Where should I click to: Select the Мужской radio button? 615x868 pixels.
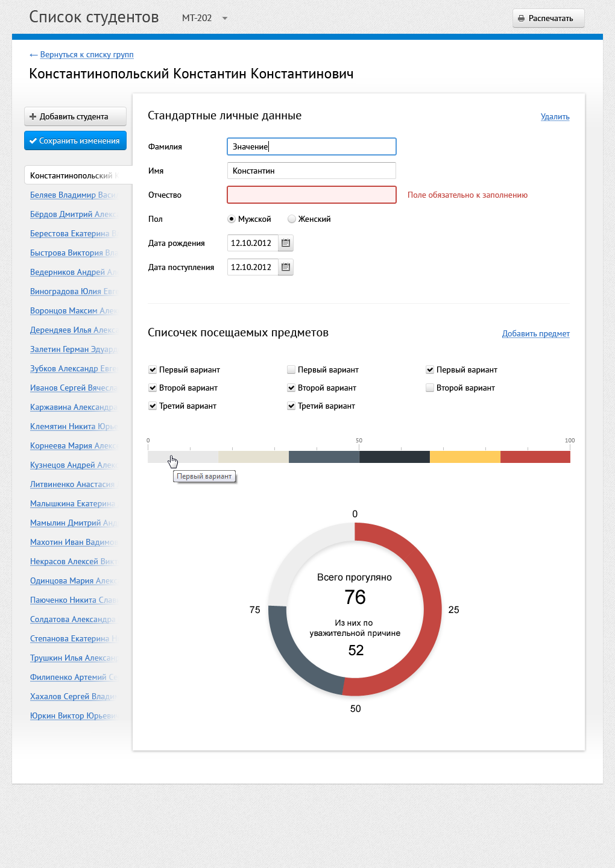[x=232, y=219]
